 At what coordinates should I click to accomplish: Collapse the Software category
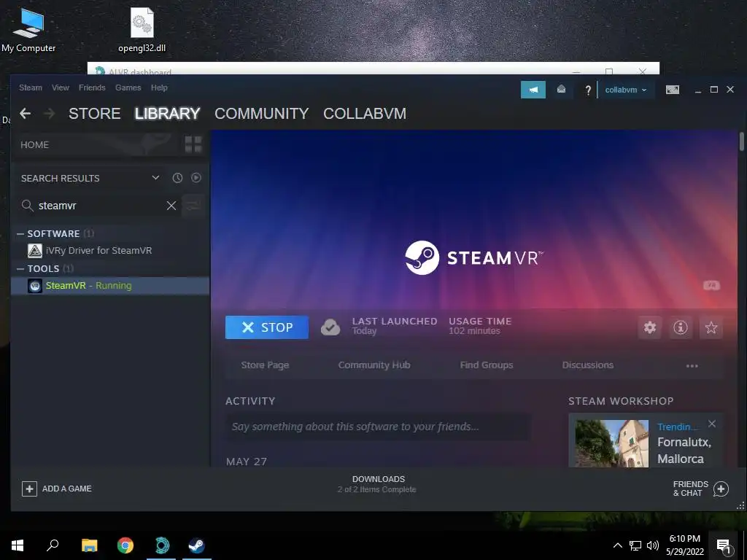pyautogui.click(x=20, y=234)
